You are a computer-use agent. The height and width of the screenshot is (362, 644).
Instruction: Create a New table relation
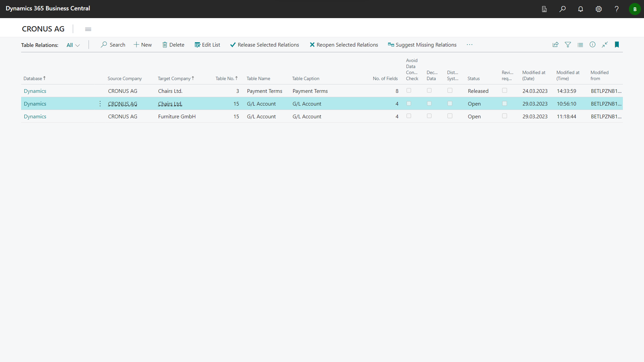point(143,45)
